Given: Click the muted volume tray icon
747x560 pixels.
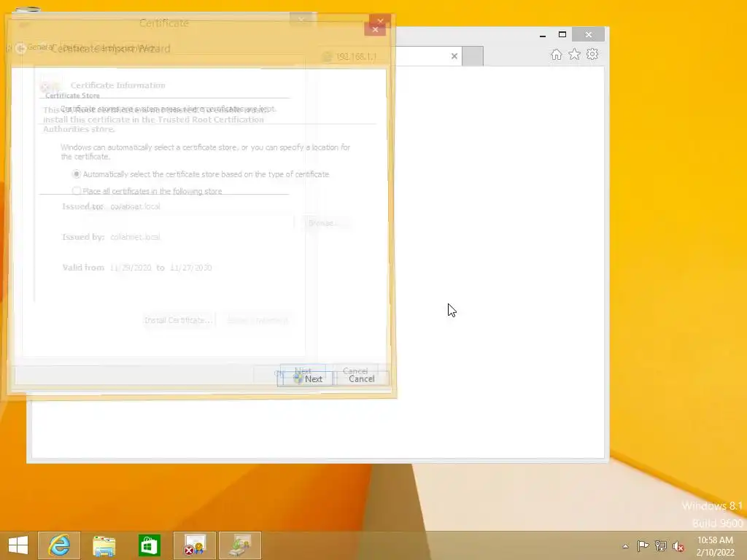Looking at the screenshot, I should [678, 546].
